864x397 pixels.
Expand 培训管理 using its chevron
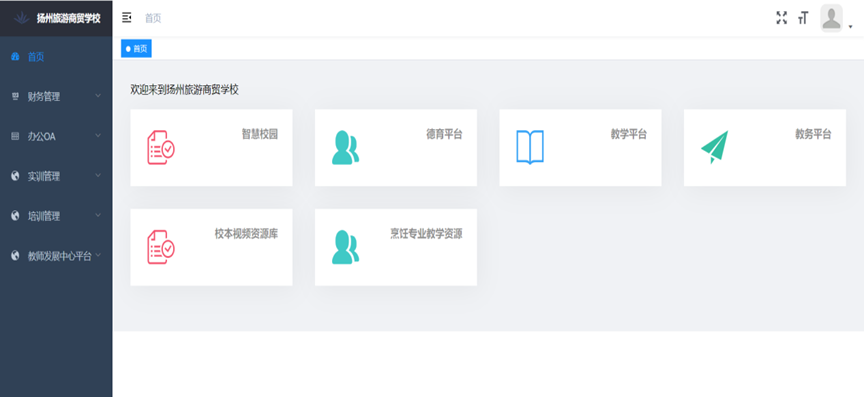(x=98, y=215)
